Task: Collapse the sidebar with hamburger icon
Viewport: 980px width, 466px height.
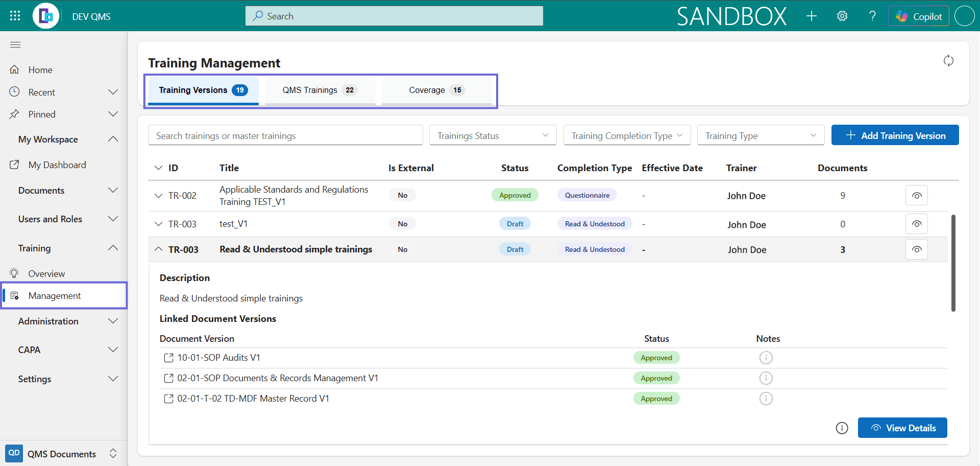Action: pyautogui.click(x=15, y=45)
